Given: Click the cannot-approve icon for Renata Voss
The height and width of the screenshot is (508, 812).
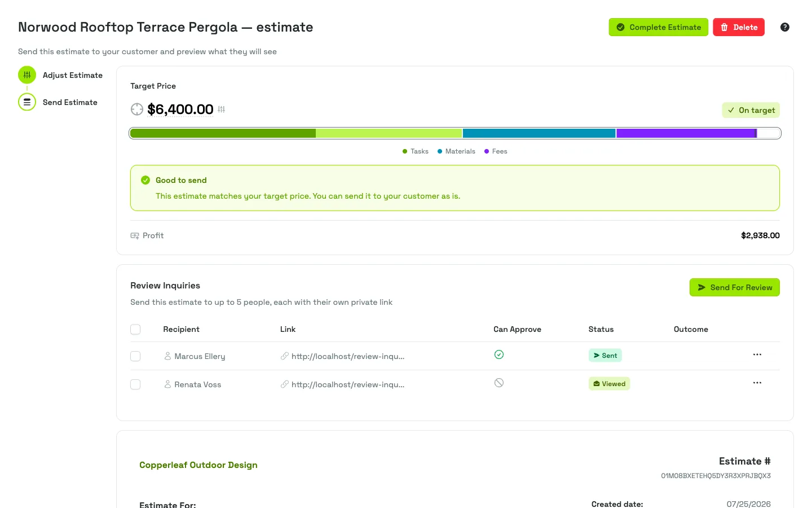Looking at the screenshot, I should [499, 383].
